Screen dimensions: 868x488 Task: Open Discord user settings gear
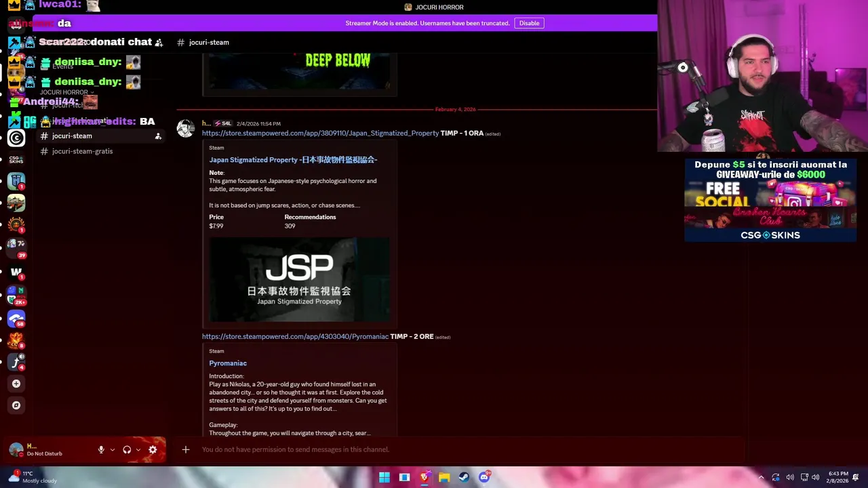(153, 449)
